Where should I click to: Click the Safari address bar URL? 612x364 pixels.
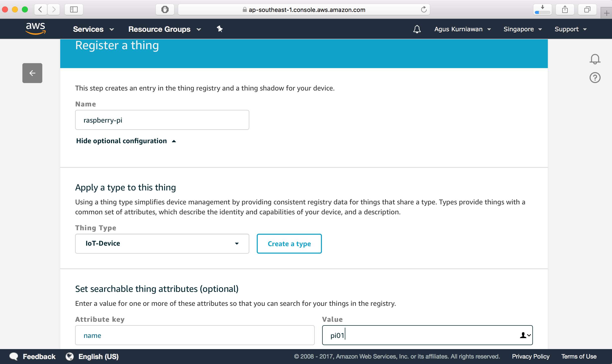click(307, 10)
